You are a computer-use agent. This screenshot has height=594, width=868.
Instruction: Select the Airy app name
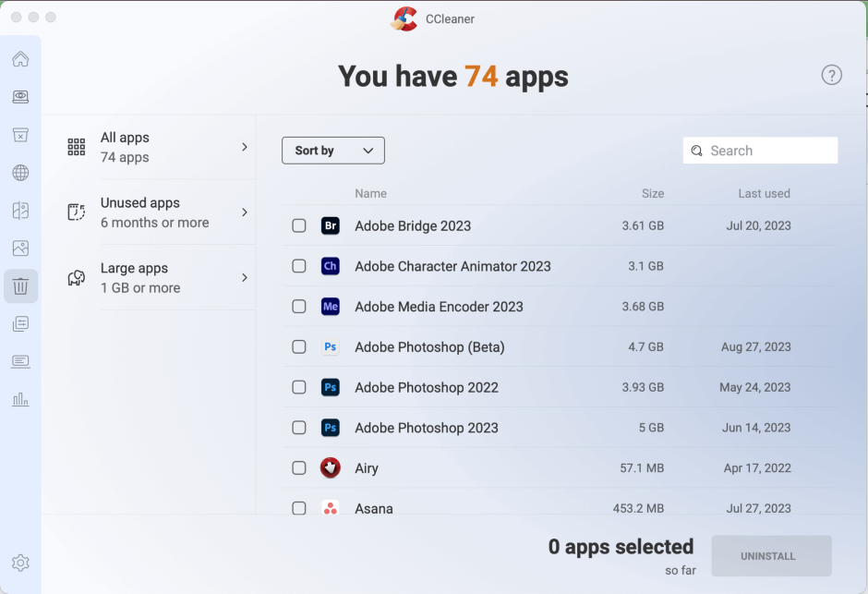click(x=367, y=468)
